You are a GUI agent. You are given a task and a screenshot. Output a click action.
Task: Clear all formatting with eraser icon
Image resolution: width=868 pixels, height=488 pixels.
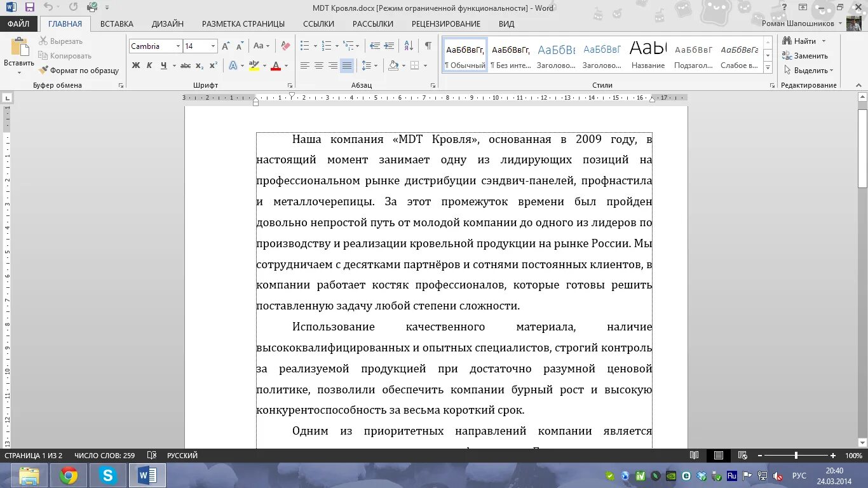286,46
